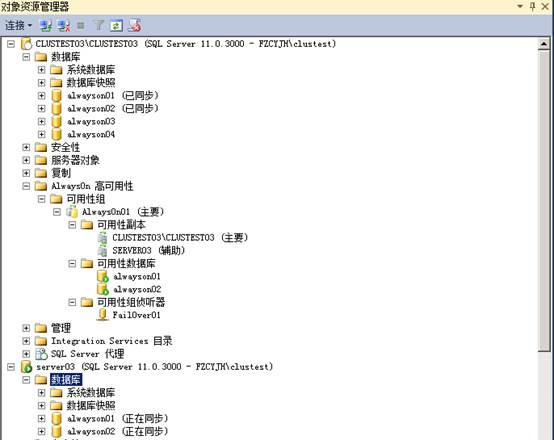Collapse the 可用性副本 folder

pyautogui.click(x=72, y=225)
